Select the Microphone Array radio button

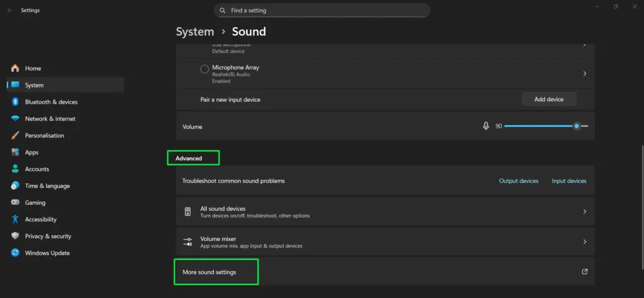[x=204, y=69]
